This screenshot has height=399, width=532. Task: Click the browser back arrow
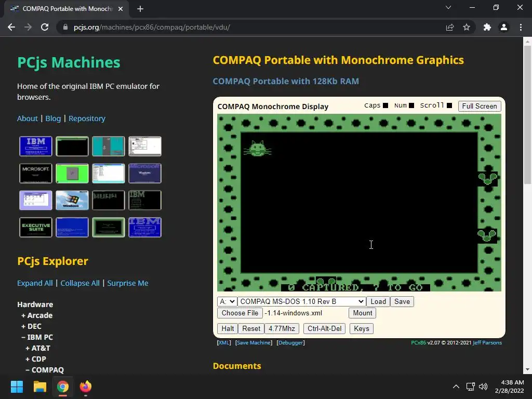click(11, 27)
